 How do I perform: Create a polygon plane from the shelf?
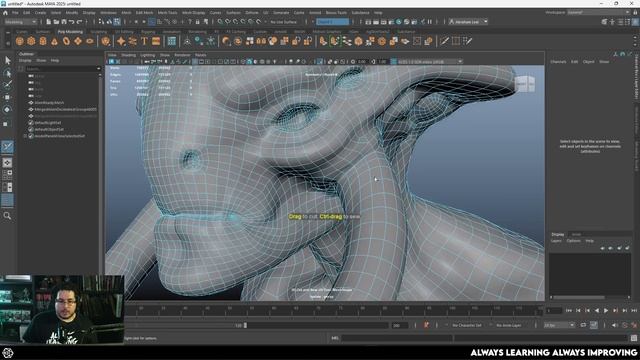click(78, 41)
